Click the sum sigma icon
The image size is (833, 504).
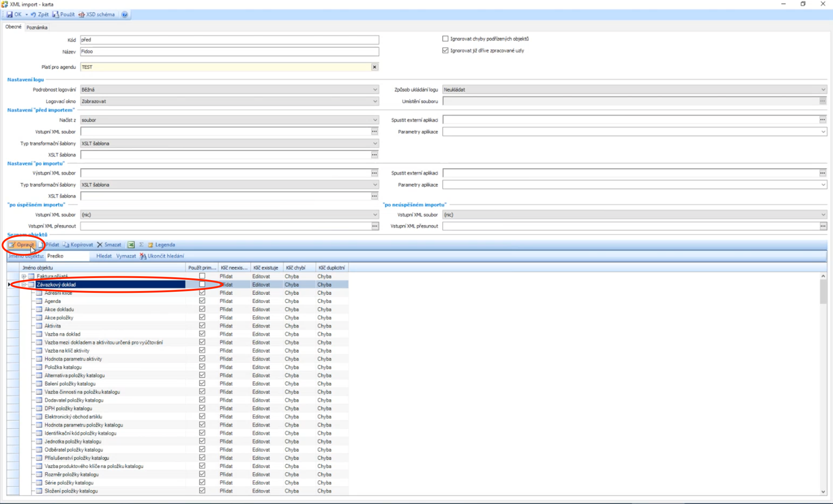(141, 245)
